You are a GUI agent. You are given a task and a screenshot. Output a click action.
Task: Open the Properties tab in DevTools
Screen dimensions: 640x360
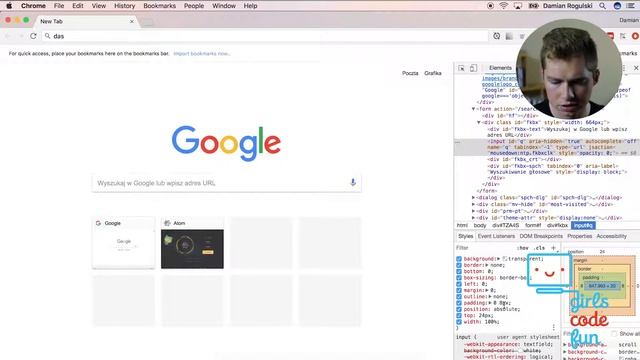tap(580, 236)
